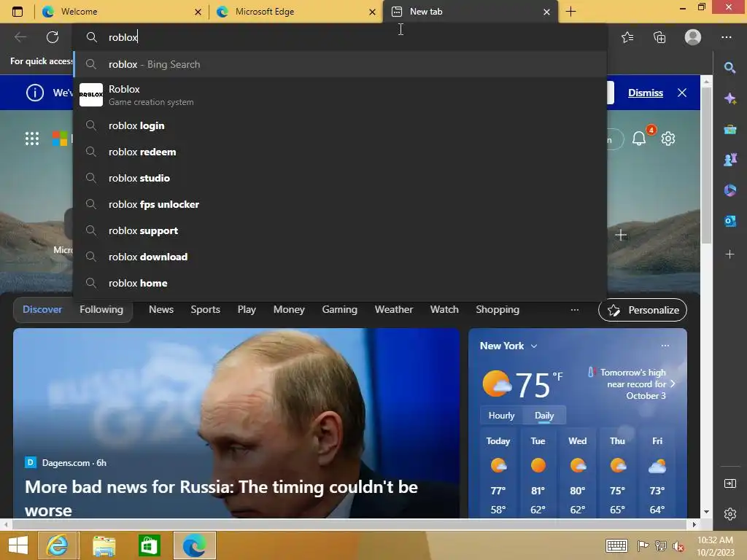Viewport: 747px width, 560px height.
Task: Switch to the Welcome tab
Action: 122,12
